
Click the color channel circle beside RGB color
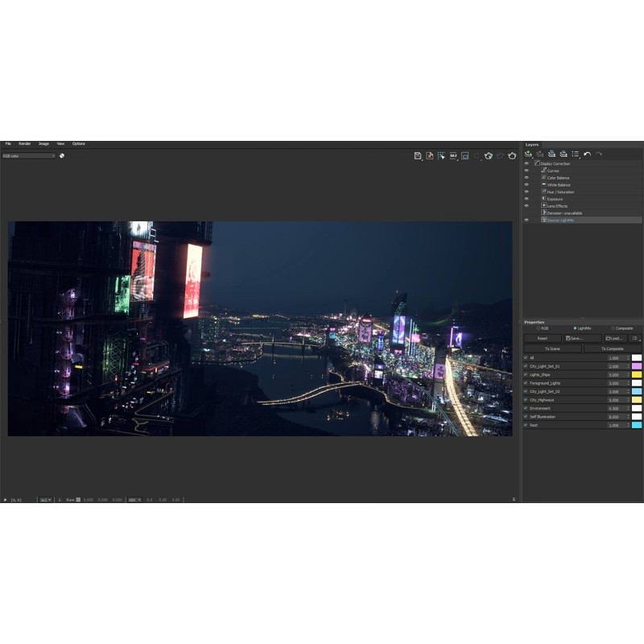point(62,155)
